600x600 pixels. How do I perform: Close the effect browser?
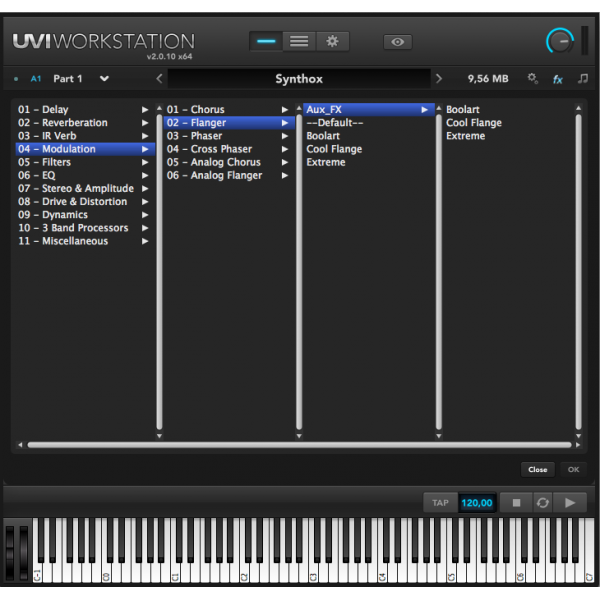click(538, 470)
